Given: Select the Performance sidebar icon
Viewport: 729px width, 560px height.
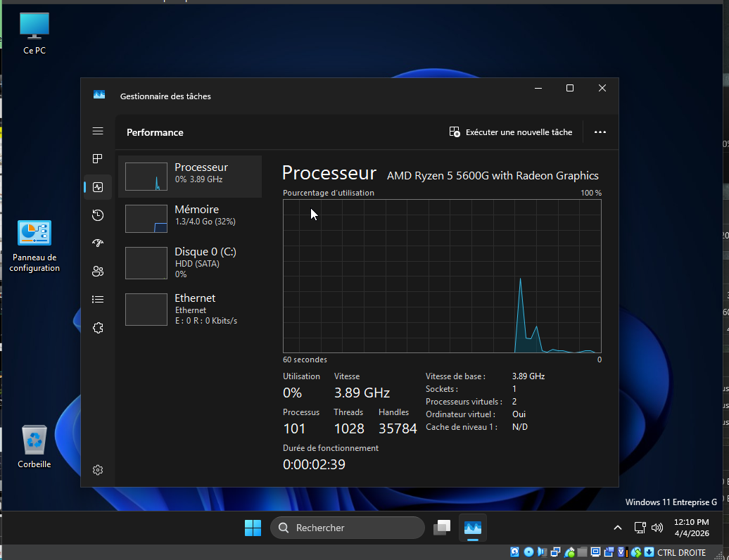Looking at the screenshot, I should [x=98, y=187].
